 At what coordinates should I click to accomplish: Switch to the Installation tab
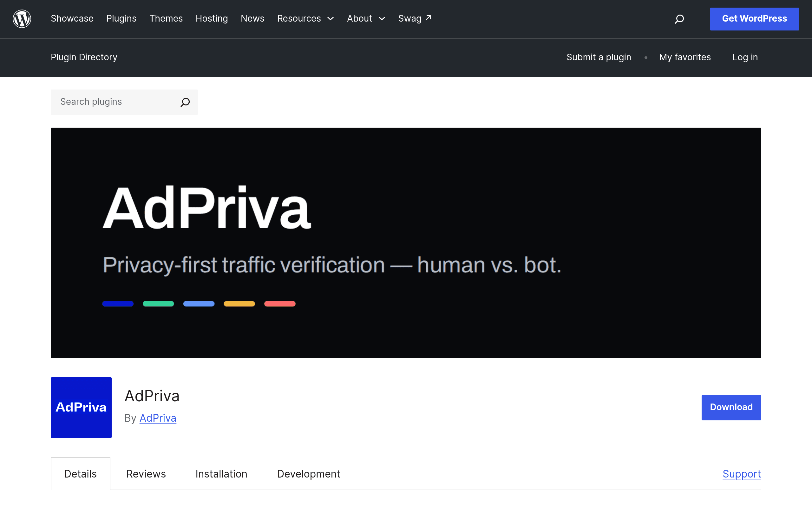(x=221, y=474)
